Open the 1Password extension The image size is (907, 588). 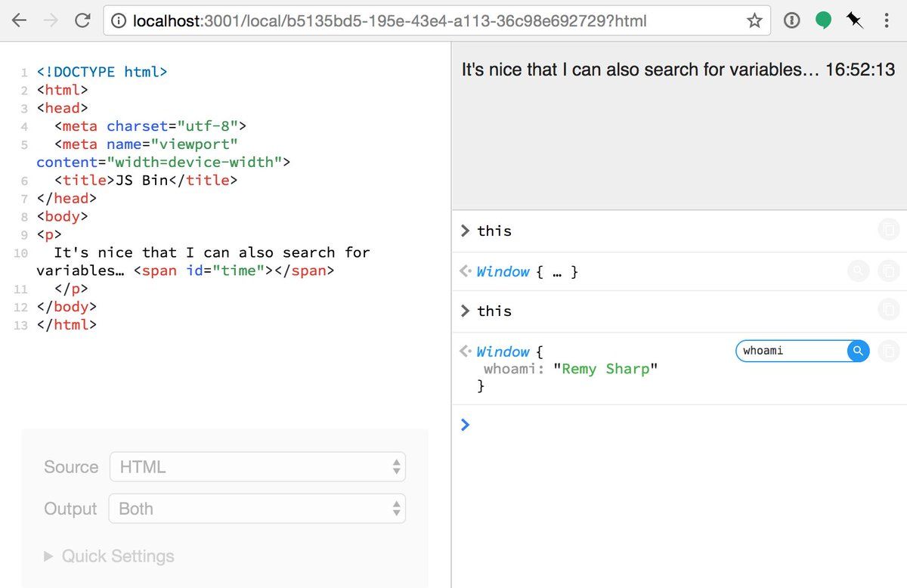[x=791, y=21]
